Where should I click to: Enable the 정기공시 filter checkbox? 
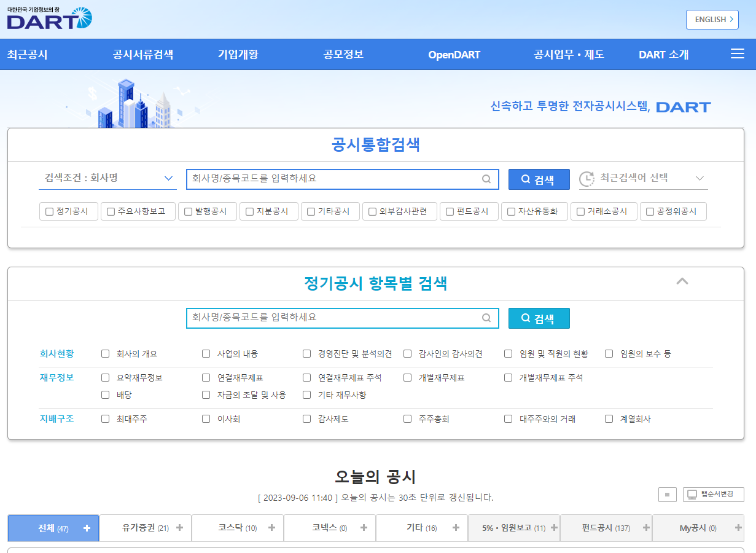click(x=49, y=211)
